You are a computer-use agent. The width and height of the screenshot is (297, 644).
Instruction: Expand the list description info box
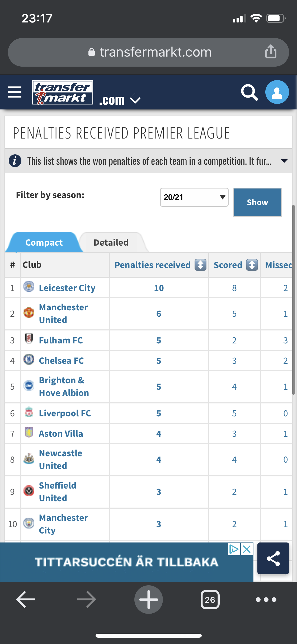[284, 161]
